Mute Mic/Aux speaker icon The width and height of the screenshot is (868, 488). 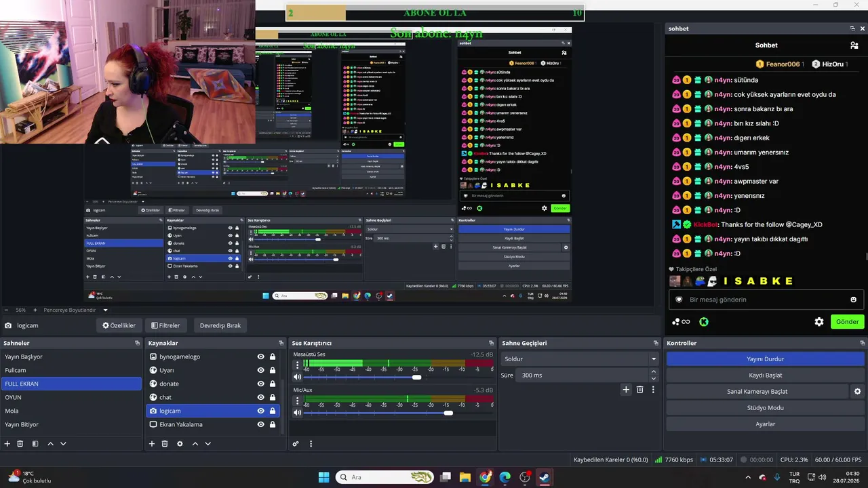point(298,413)
